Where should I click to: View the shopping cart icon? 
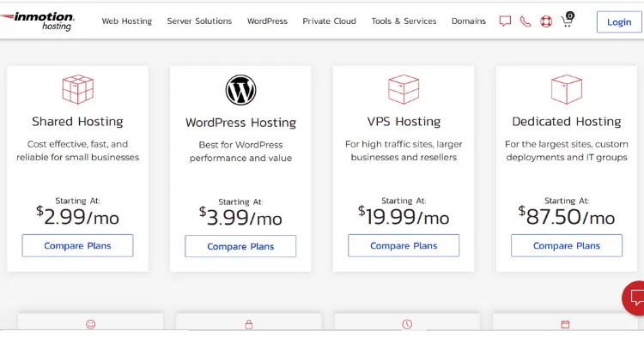[x=568, y=19]
